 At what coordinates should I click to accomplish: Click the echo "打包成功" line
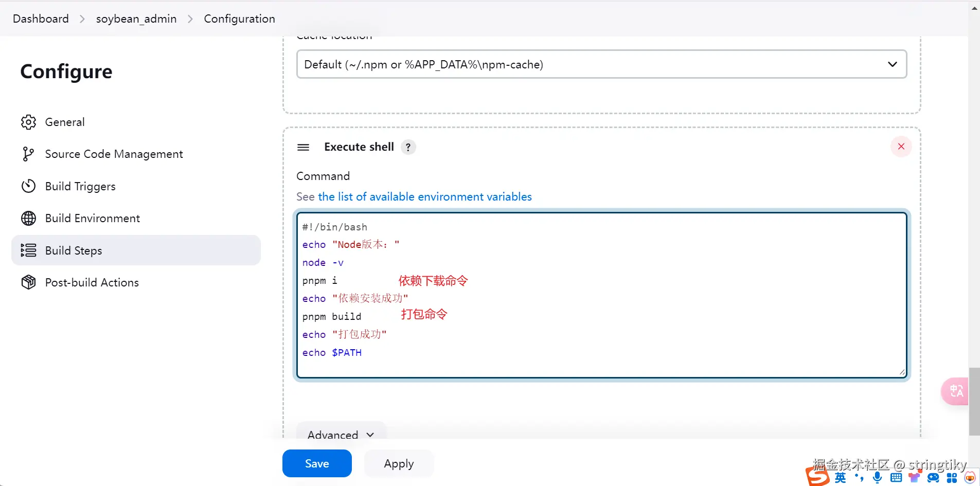click(x=345, y=335)
